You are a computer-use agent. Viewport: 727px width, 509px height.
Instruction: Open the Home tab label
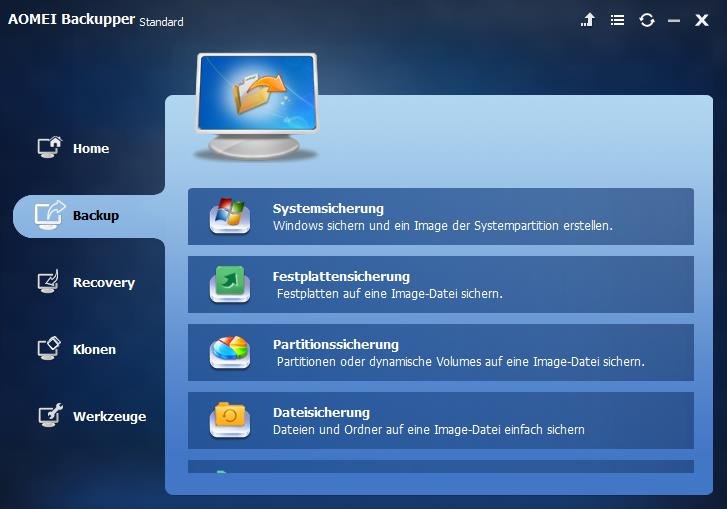[91, 148]
